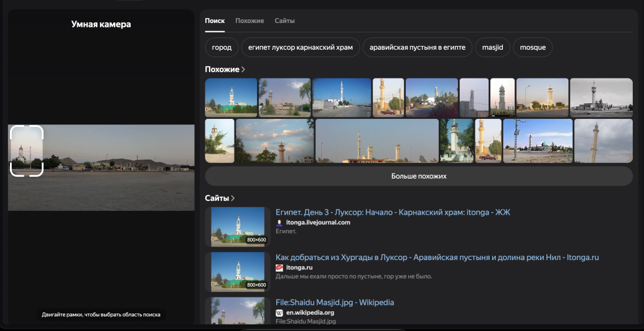Open Как добраться из Хургады в Луксор link
Viewport: 644px width, 331px height.
(437, 258)
